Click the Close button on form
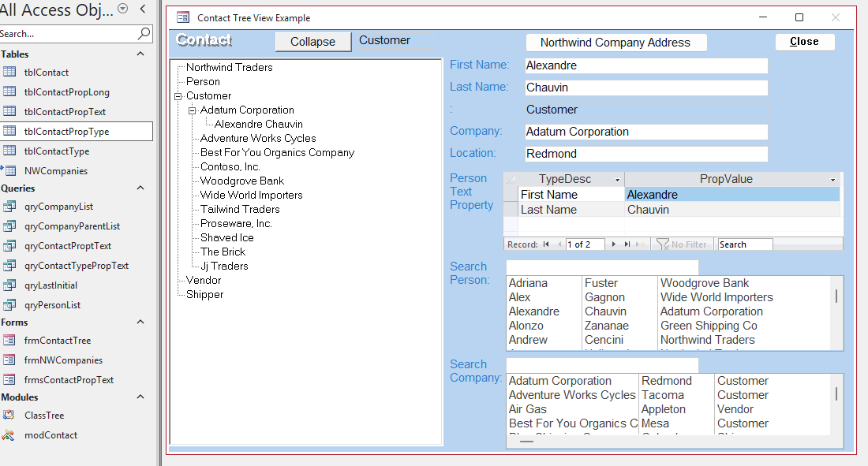 click(x=804, y=42)
